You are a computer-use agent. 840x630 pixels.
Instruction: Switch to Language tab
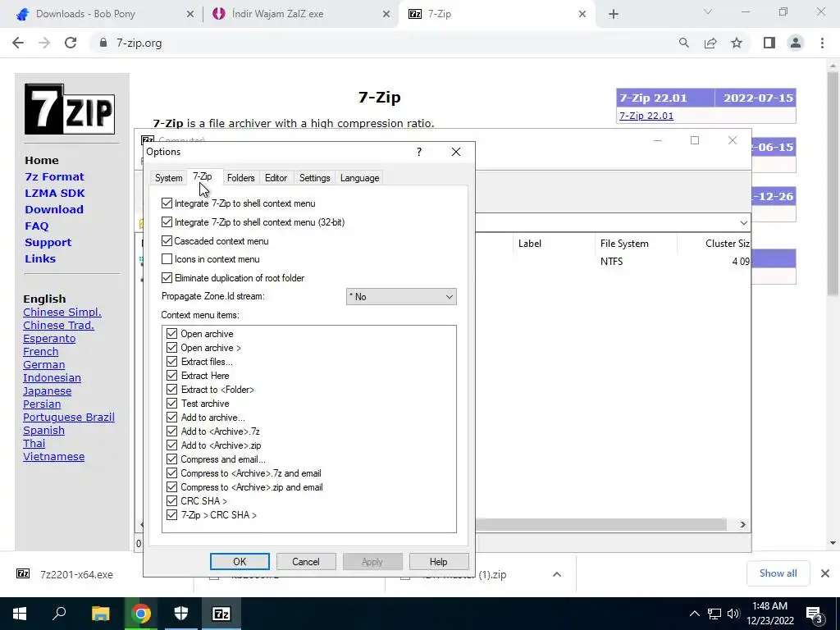pos(359,178)
